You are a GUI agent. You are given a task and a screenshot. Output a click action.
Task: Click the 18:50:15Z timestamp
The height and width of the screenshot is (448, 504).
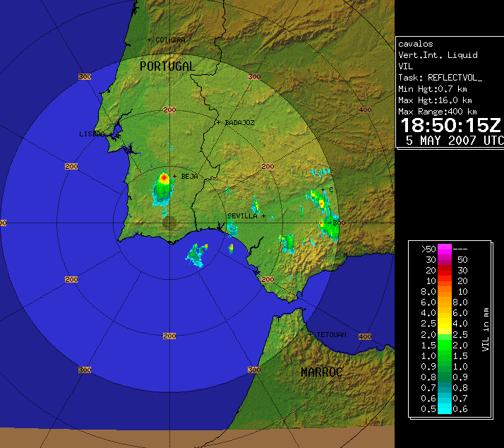click(x=450, y=126)
